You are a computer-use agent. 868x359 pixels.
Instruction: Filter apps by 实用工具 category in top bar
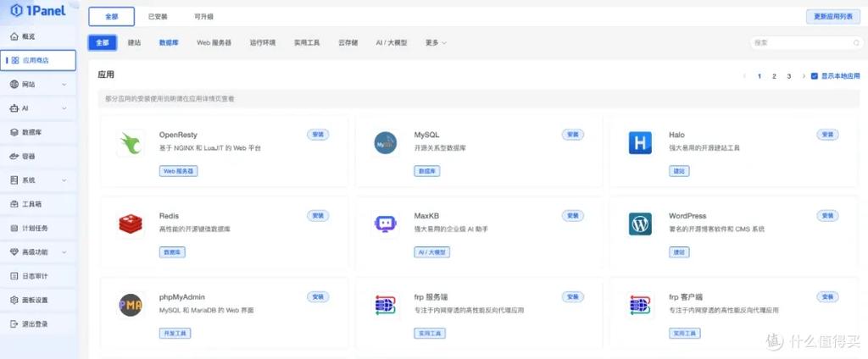pyautogui.click(x=307, y=42)
